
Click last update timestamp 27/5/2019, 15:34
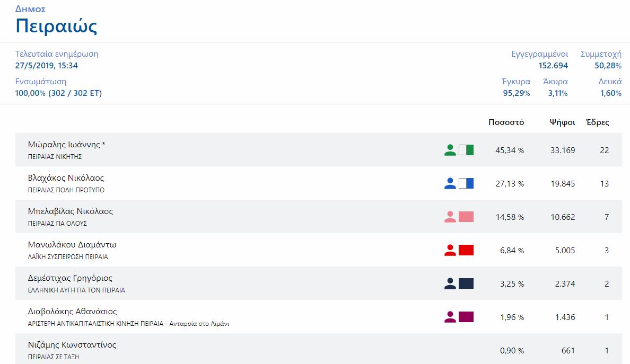coord(47,65)
